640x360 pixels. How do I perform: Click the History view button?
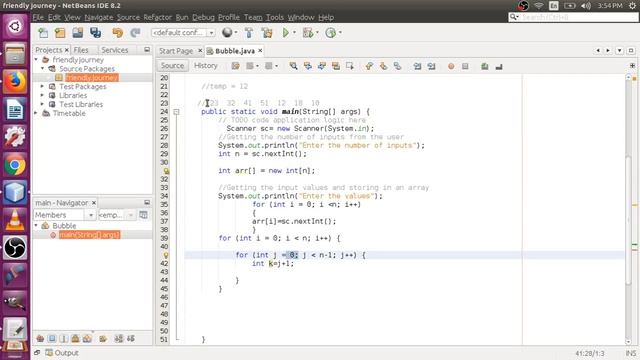[206, 66]
